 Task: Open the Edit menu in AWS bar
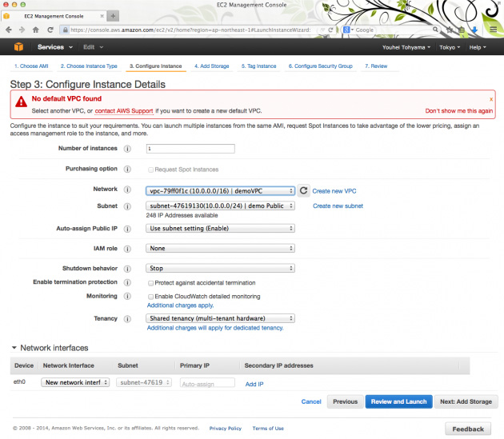pyautogui.click(x=93, y=47)
